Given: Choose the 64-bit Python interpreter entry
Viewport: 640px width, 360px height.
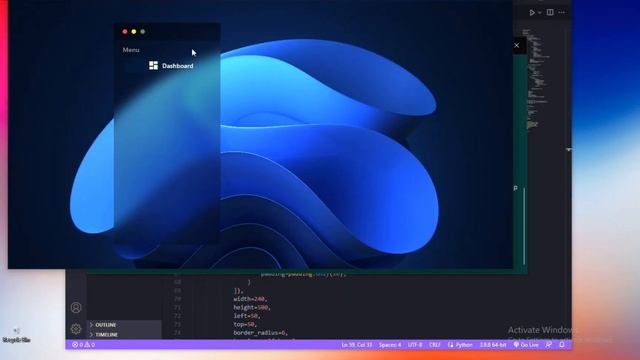Looking at the screenshot, I should (x=493, y=345).
